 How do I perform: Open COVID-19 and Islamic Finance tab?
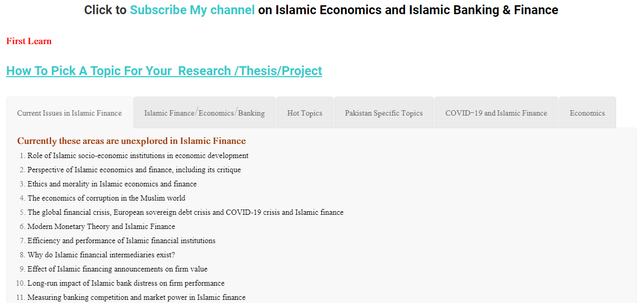pos(496,113)
